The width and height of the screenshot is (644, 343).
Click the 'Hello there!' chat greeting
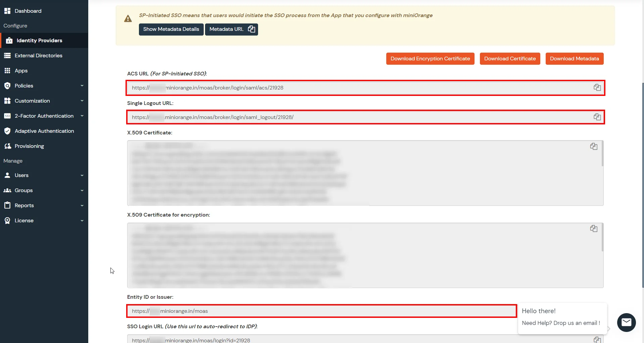539,311
